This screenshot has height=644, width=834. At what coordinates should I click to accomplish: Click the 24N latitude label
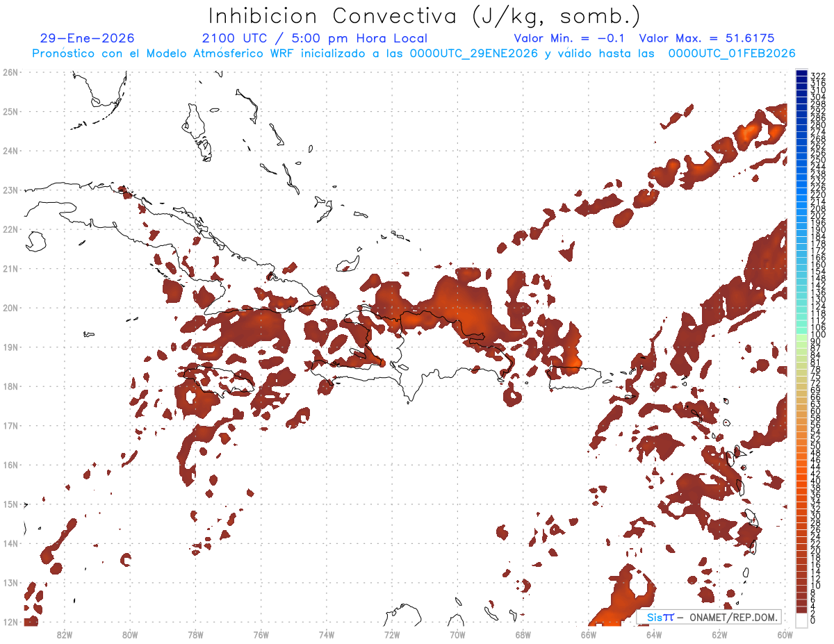tap(10, 151)
